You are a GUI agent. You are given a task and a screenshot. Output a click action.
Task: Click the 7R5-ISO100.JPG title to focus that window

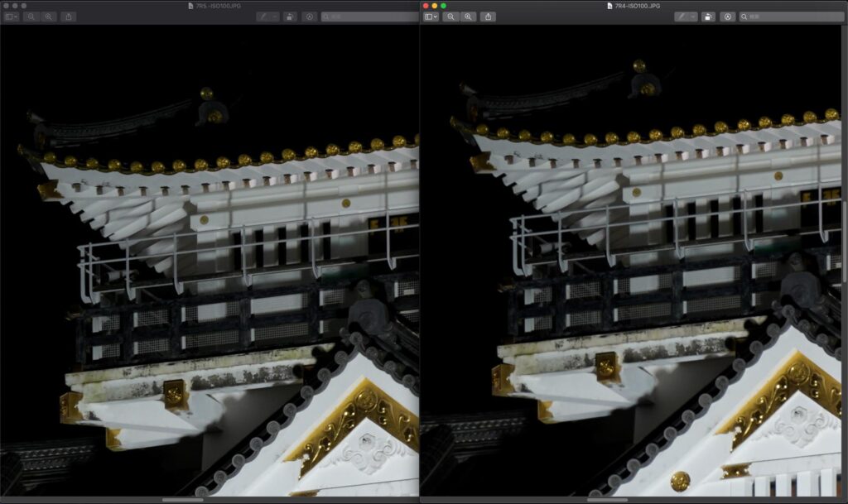[x=213, y=6]
